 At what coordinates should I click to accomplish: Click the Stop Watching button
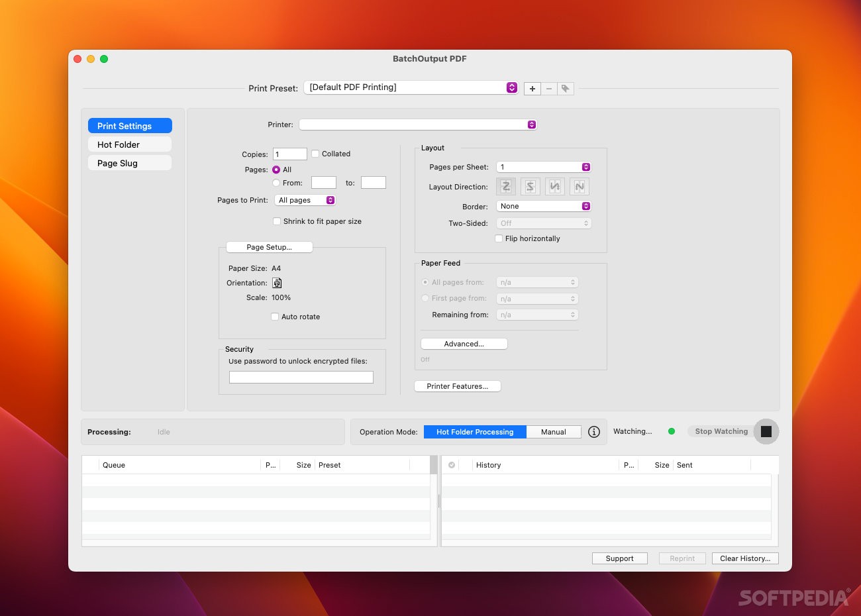[x=721, y=431]
